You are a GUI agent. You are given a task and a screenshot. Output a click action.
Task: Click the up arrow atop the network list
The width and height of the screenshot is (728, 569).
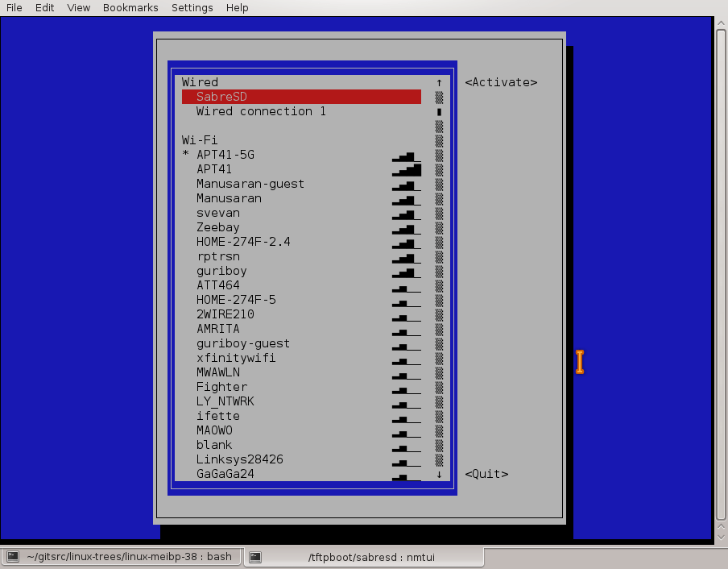coord(438,82)
